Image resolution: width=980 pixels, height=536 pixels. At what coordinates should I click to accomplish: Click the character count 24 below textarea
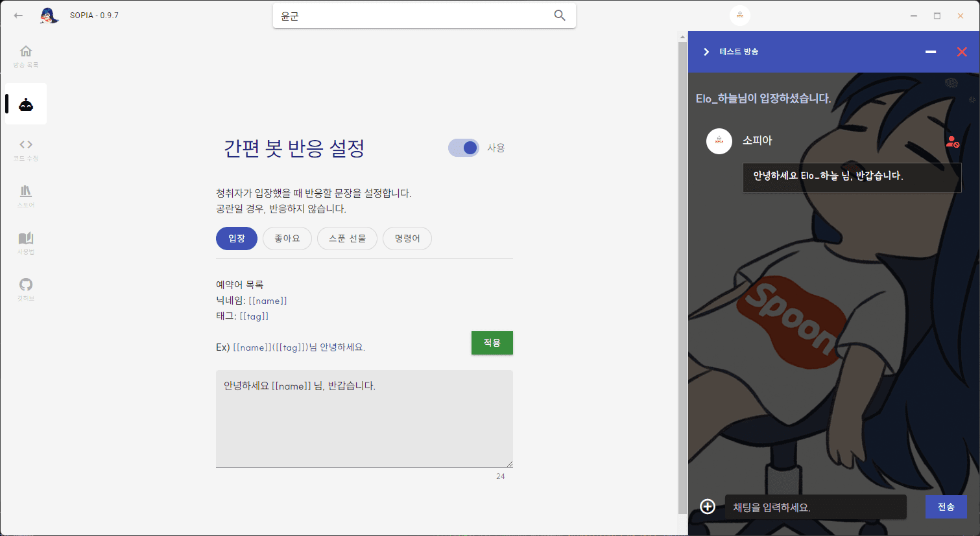point(501,476)
